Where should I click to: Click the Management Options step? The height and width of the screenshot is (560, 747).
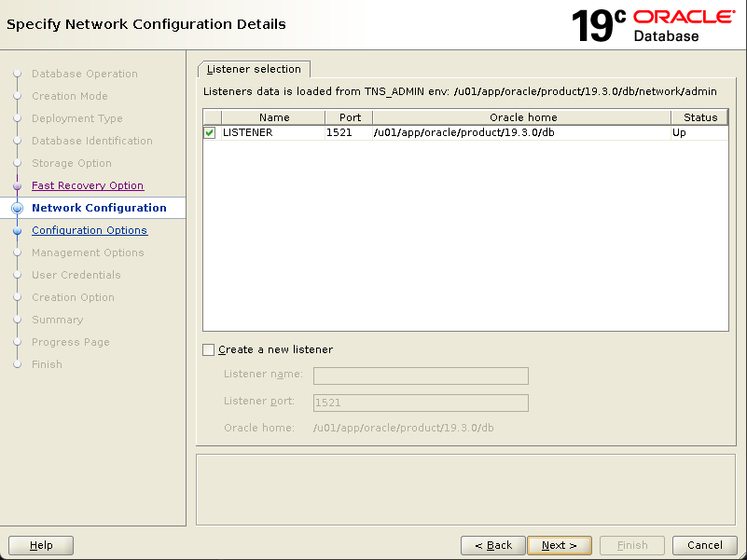click(x=88, y=253)
